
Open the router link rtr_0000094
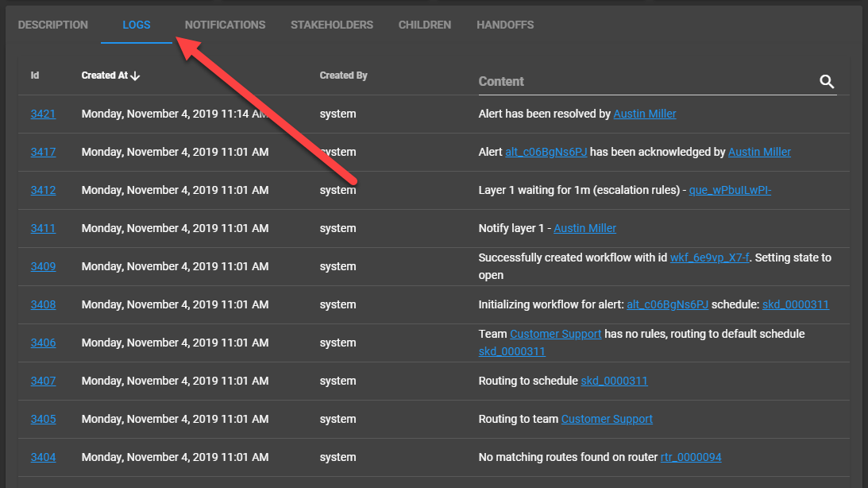pos(691,458)
